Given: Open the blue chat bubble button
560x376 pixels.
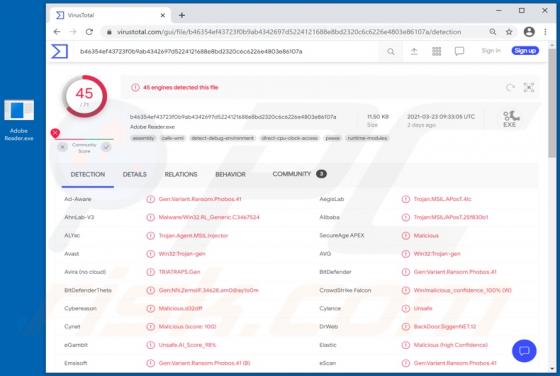Looking at the screenshot, I should pyautogui.click(x=524, y=351).
